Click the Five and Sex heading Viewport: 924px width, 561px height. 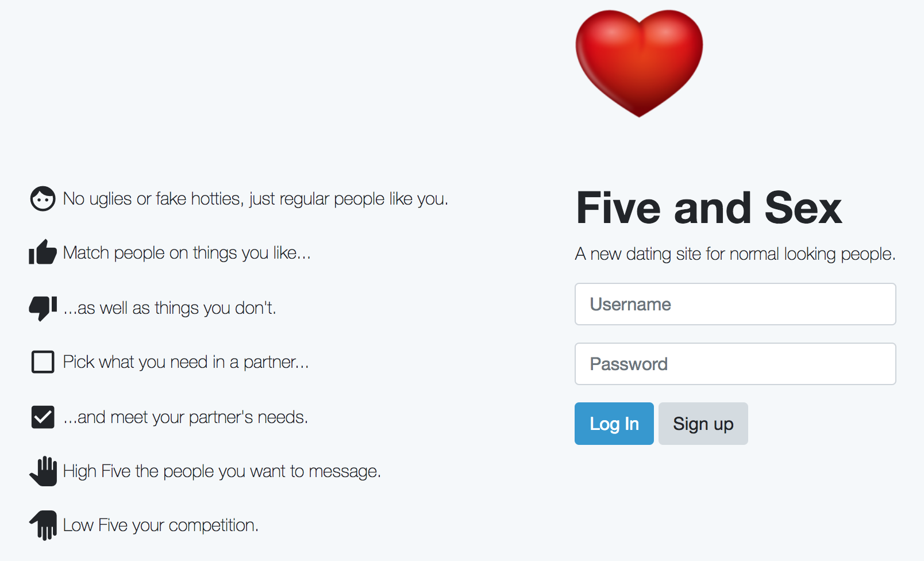709,208
